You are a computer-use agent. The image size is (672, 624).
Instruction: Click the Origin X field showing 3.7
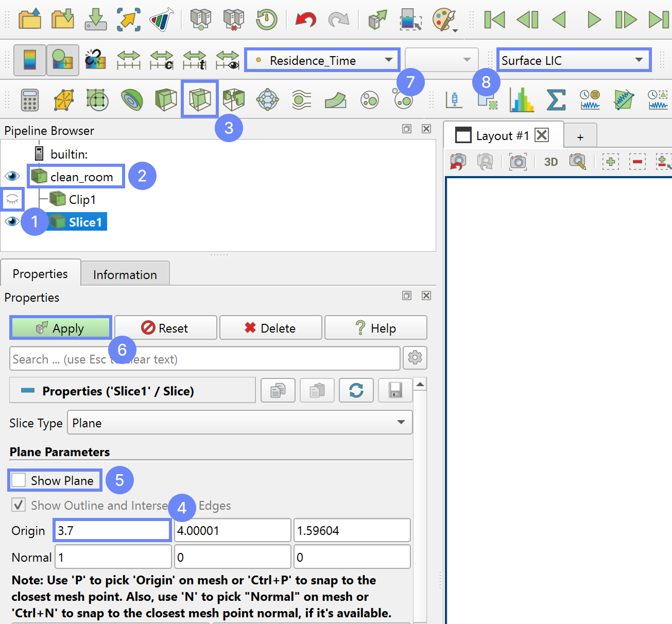coord(112,530)
